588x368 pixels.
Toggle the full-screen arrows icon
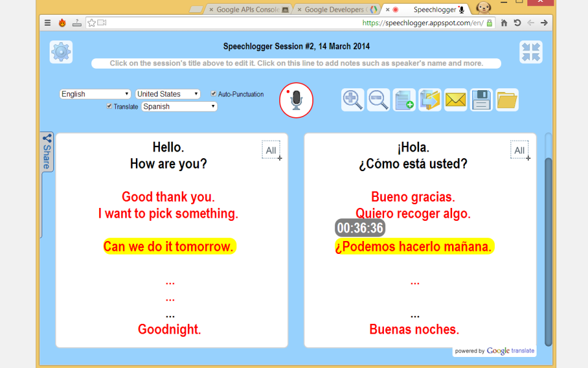(531, 52)
